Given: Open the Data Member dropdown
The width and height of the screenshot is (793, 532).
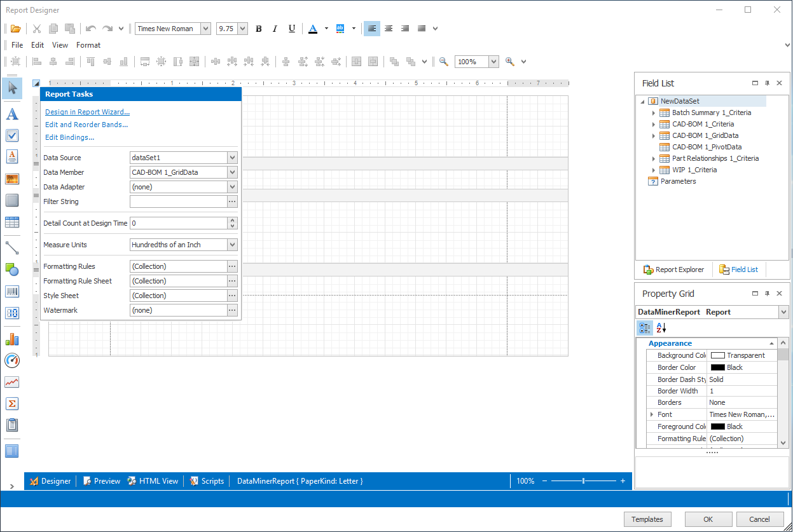Looking at the screenshot, I should 233,172.
